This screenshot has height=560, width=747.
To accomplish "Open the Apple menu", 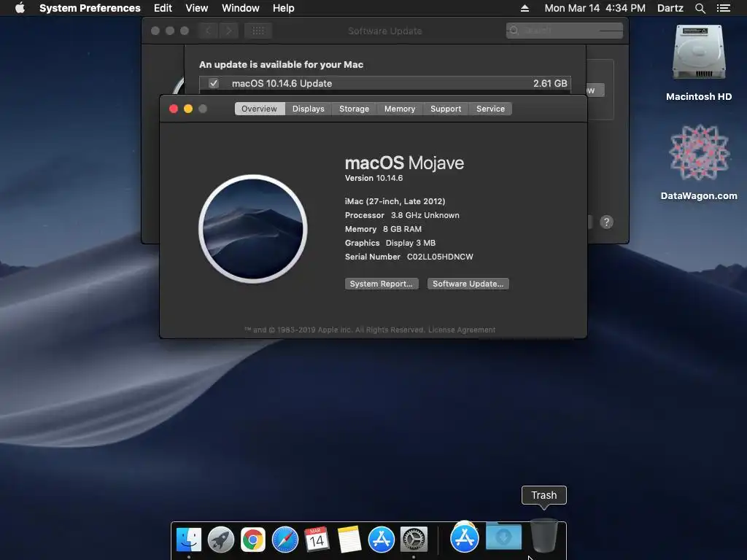I will [20, 8].
